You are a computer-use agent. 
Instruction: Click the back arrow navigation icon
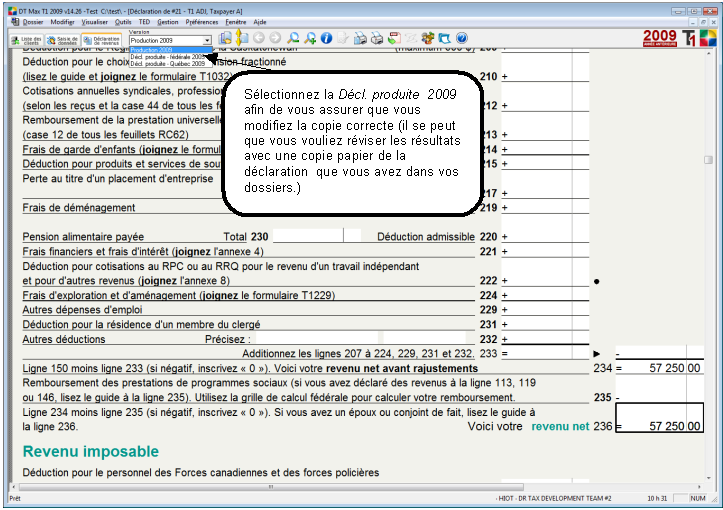pyautogui.click(x=259, y=39)
